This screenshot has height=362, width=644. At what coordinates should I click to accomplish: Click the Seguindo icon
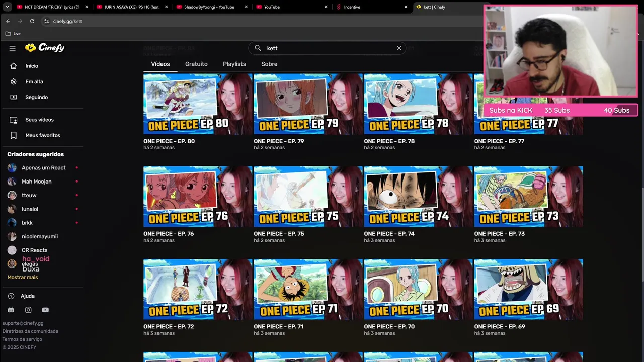(14, 97)
